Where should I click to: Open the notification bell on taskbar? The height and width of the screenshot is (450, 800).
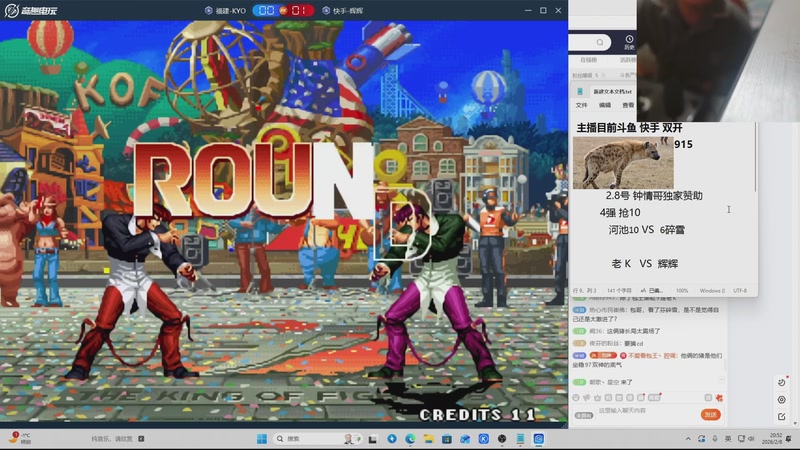[x=789, y=439]
